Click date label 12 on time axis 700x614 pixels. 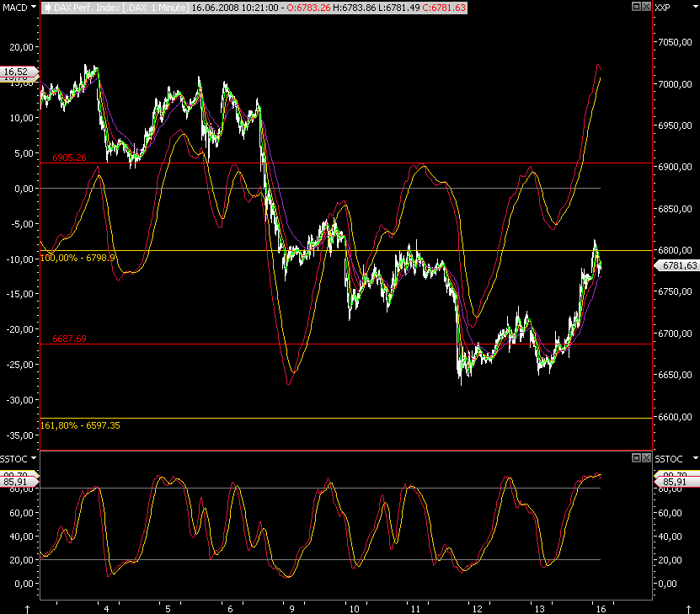(x=478, y=609)
